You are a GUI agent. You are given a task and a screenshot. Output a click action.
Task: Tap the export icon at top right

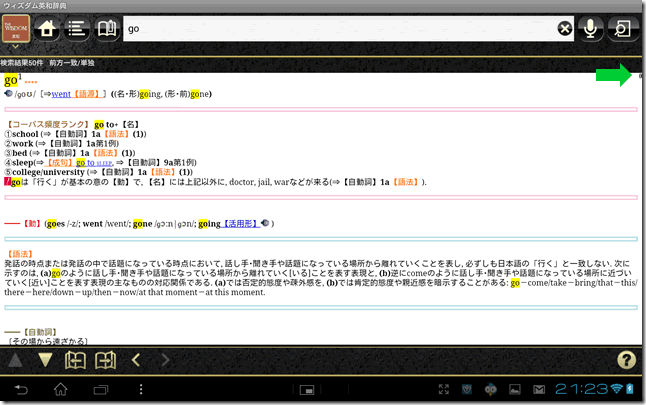click(x=624, y=29)
